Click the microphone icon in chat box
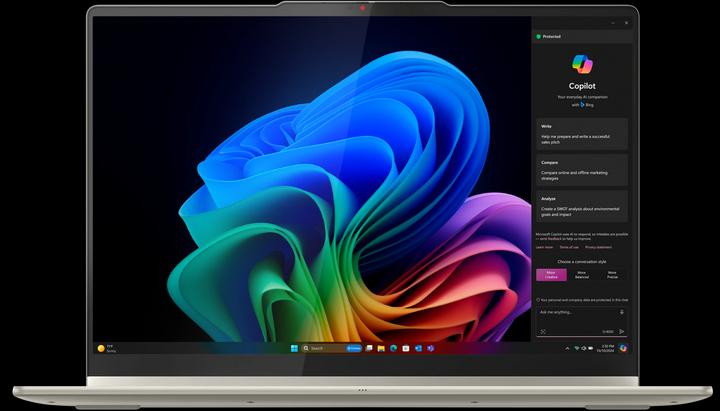The width and height of the screenshot is (720, 411). coord(622,312)
